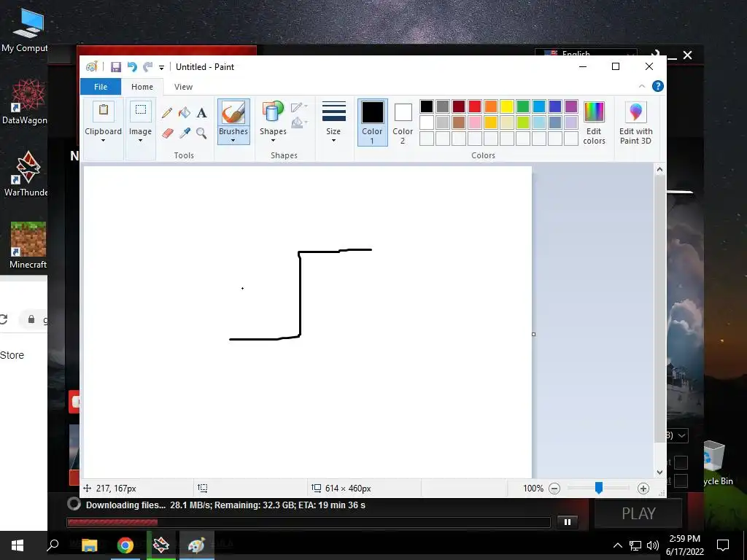Click the vertical scrollbar down arrow

click(x=659, y=472)
